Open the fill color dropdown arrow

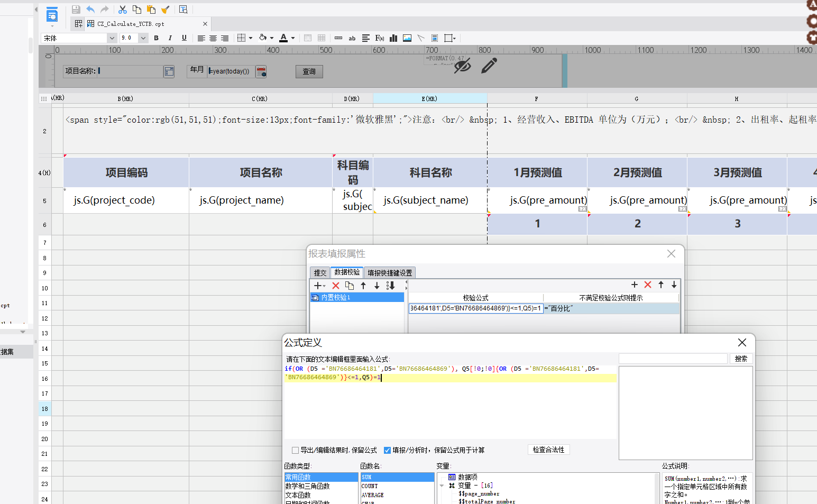coord(272,38)
